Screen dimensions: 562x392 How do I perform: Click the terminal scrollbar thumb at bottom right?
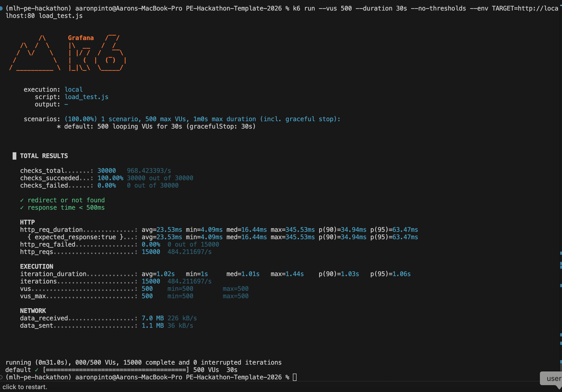point(561,367)
